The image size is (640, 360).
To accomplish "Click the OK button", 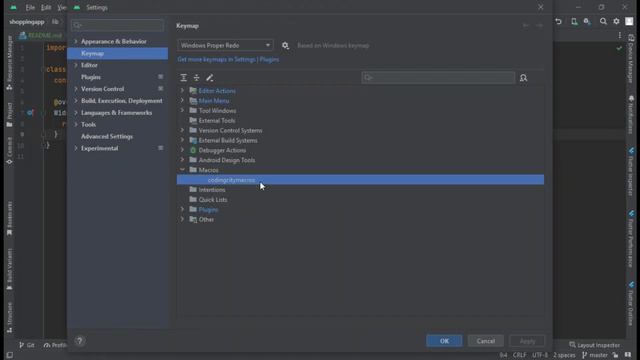I will tap(444, 341).
